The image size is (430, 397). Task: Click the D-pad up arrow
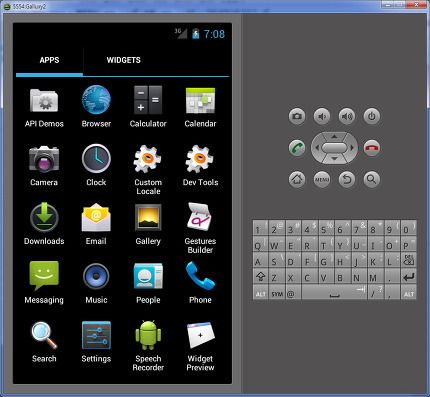point(334,136)
